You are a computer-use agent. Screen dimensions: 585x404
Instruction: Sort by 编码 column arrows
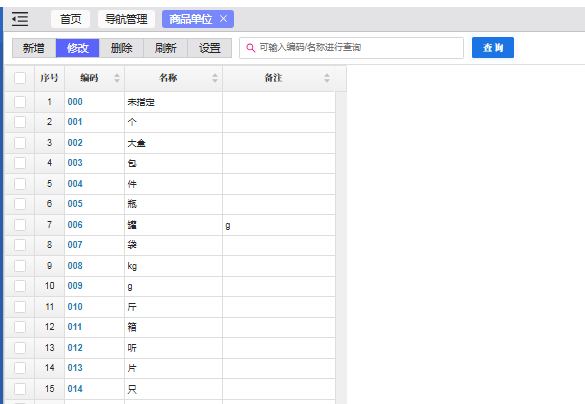[117, 78]
